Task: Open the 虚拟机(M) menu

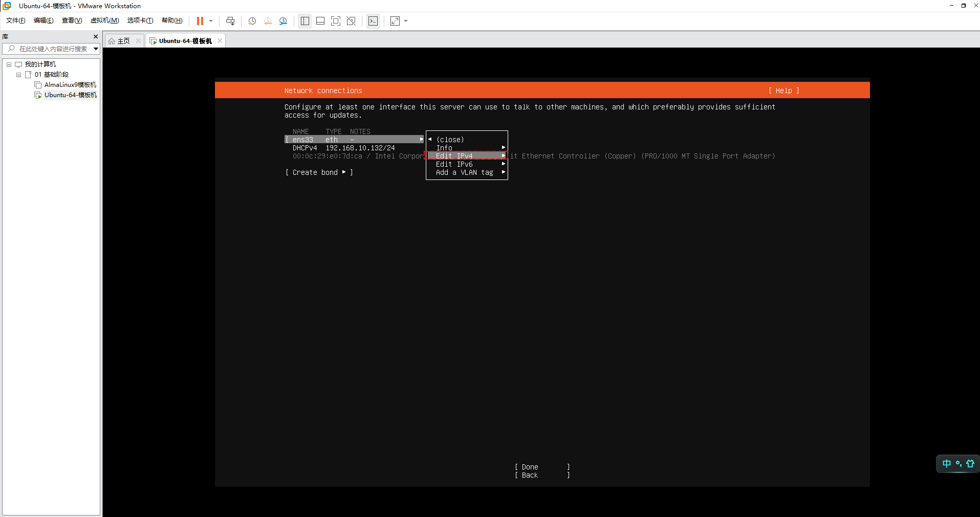Action: coord(104,20)
